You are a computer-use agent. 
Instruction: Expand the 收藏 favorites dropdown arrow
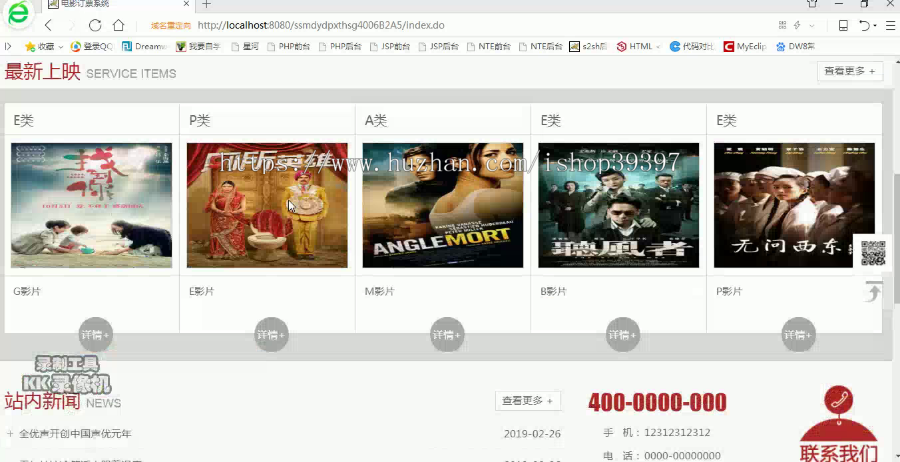point(60,47)
